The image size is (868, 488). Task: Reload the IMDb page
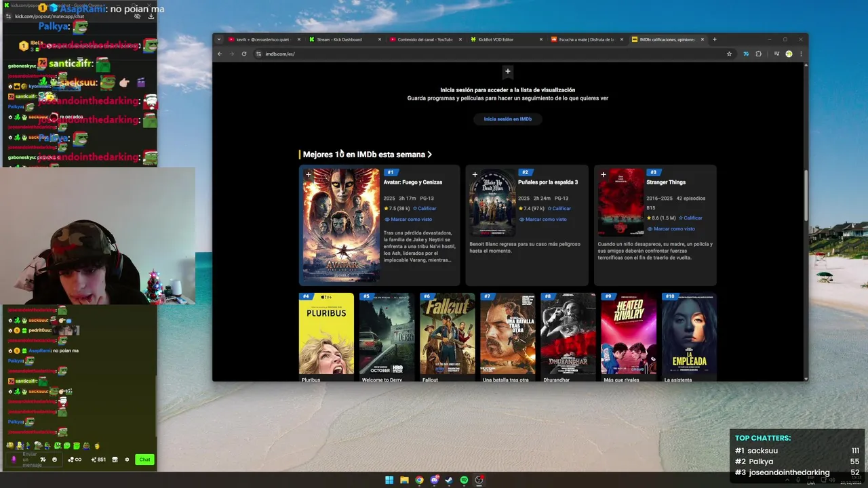pyautogui.click(x=244, y=54)
